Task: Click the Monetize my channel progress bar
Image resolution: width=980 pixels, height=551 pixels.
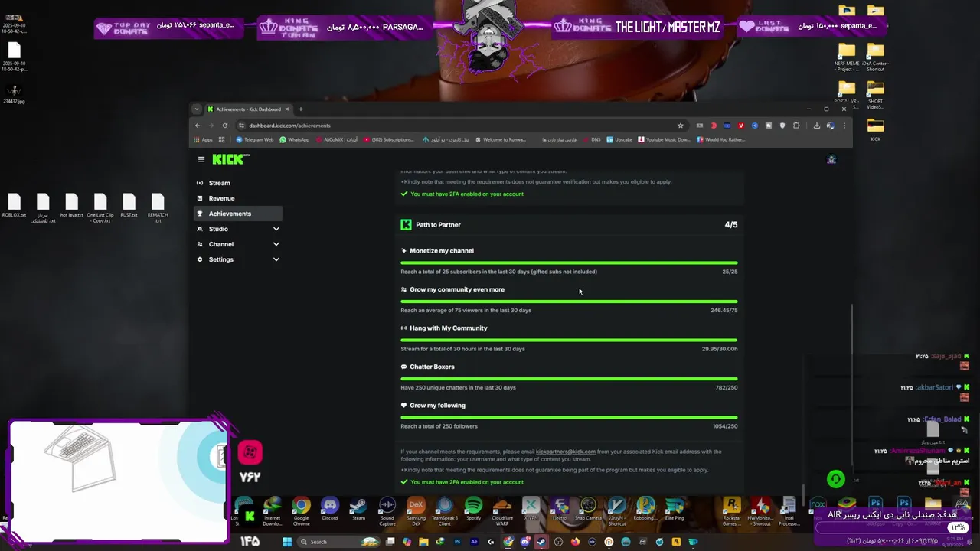Action: [x=569, y=262]
